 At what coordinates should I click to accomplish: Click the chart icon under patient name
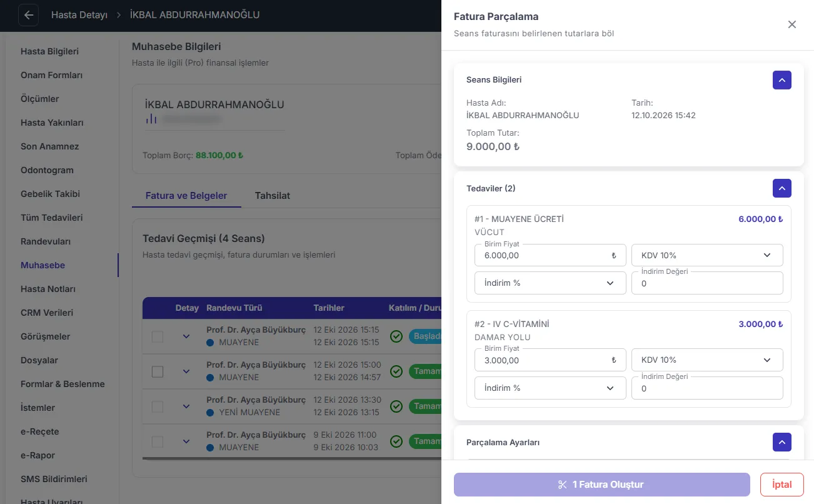pyautogui.click(x=151, y=119)
